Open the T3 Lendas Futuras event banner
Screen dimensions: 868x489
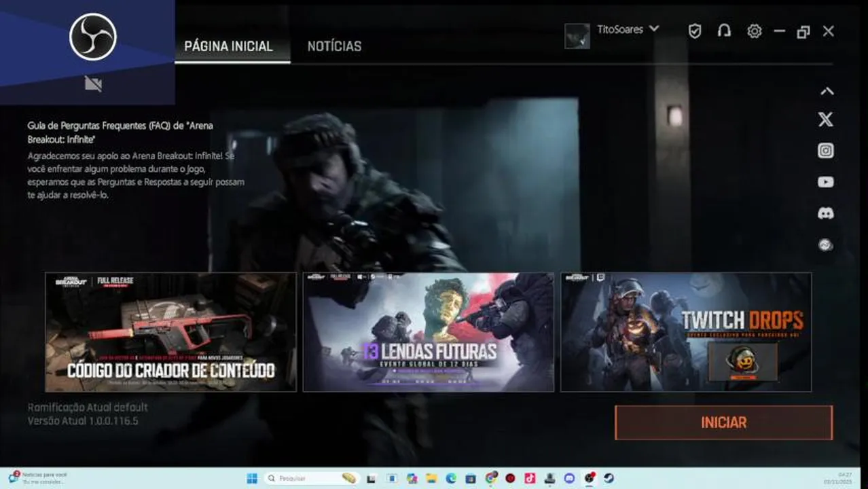click(428, 332)
